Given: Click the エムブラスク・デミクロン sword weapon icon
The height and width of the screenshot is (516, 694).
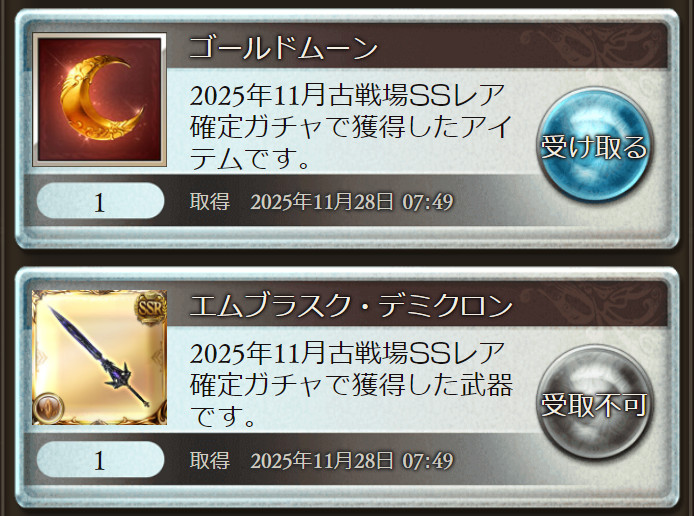Looking at the screenshot, I should (100, 357).
